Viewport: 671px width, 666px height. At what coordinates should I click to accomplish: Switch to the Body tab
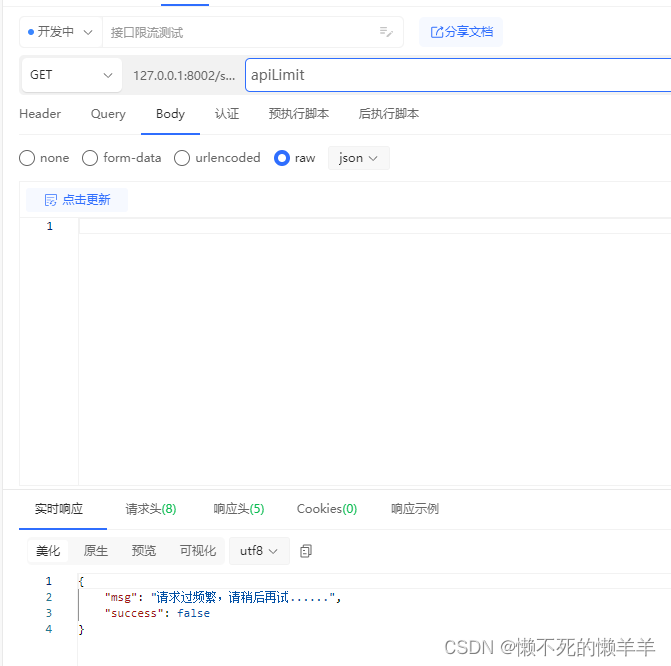pos(170,114)
